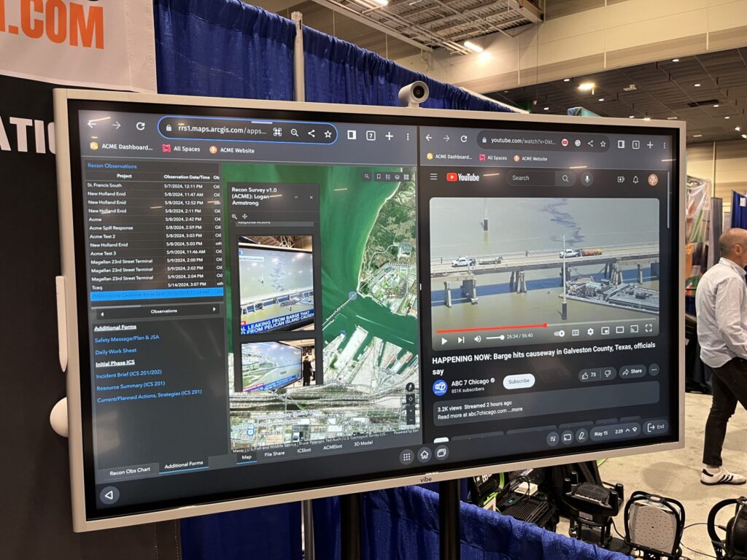The height and width of the screenshot is (560, 747).
Task: Click End session button
Action: coord(656,427)
